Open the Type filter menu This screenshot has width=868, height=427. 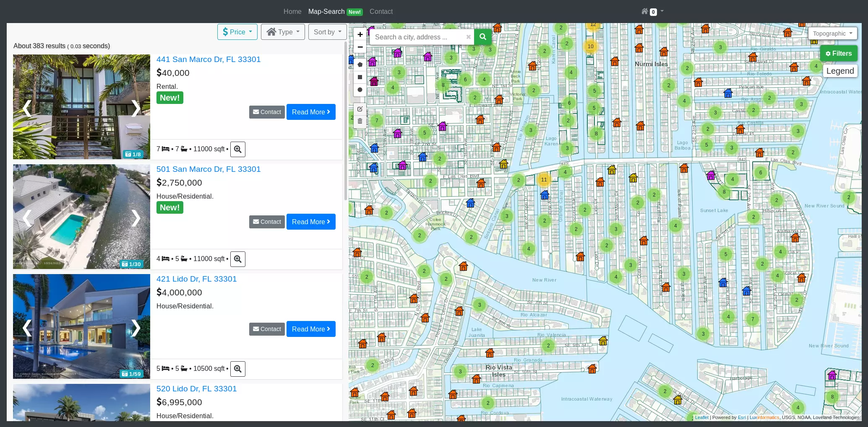[x=282, y=32]
